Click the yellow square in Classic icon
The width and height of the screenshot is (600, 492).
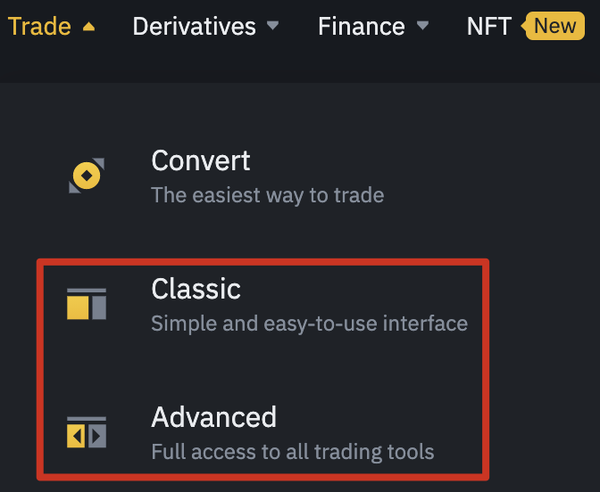pos(78,308)
